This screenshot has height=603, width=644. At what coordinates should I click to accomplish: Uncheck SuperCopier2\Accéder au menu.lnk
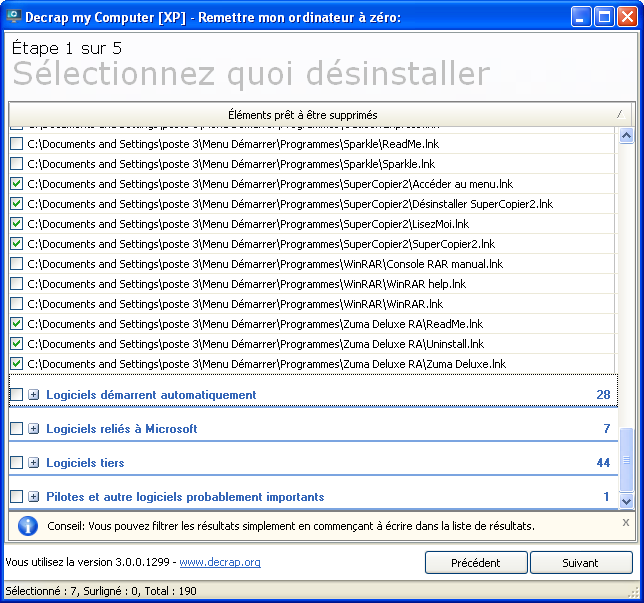(x=16, y=184)
